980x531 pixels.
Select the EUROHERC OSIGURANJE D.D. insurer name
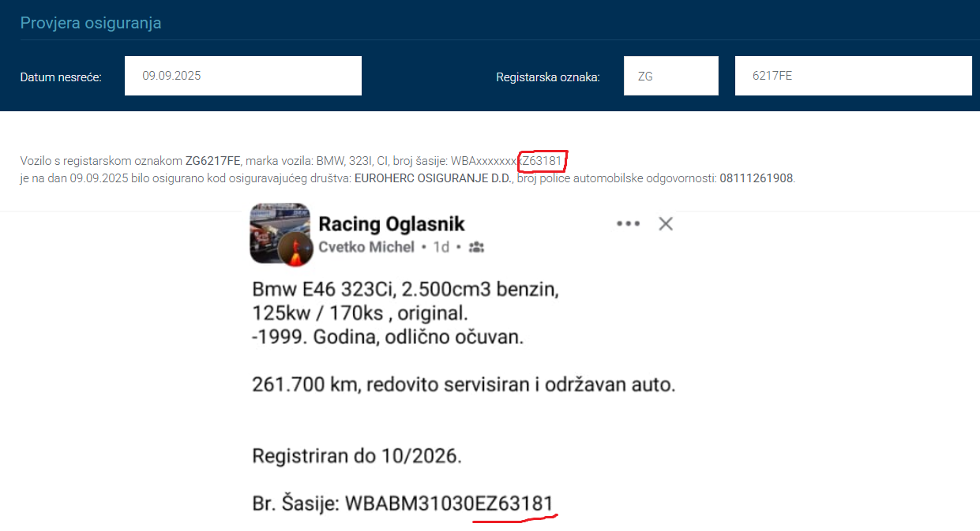[x=434, y=178]
